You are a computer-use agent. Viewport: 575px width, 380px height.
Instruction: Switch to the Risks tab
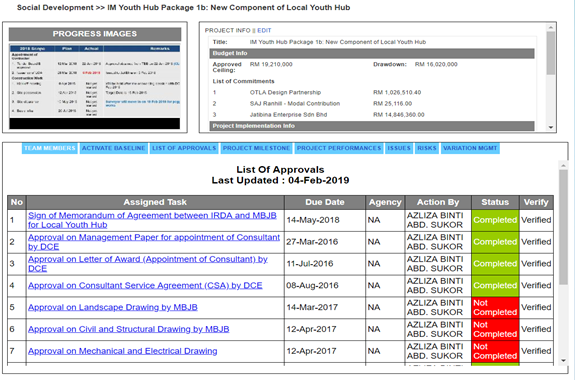[427, 148]
